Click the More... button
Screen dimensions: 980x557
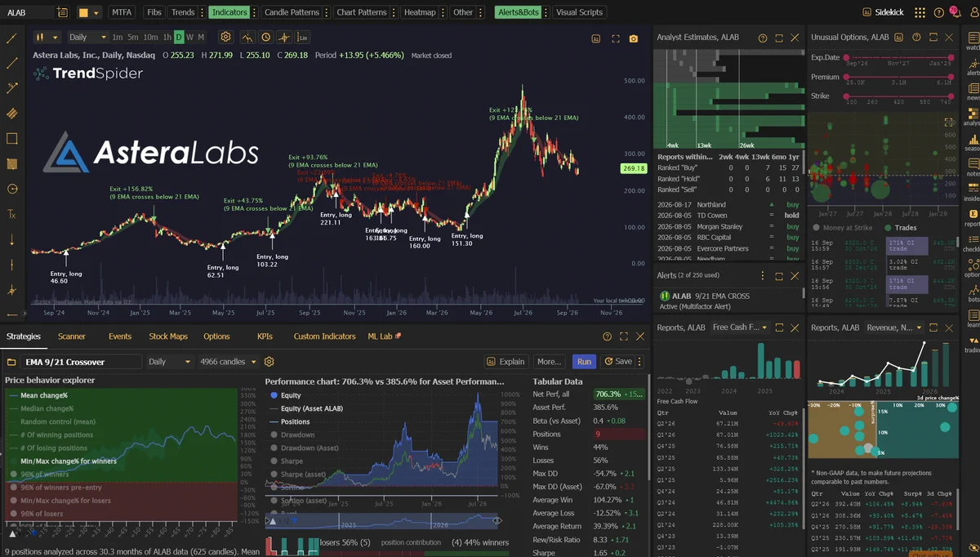549,362
